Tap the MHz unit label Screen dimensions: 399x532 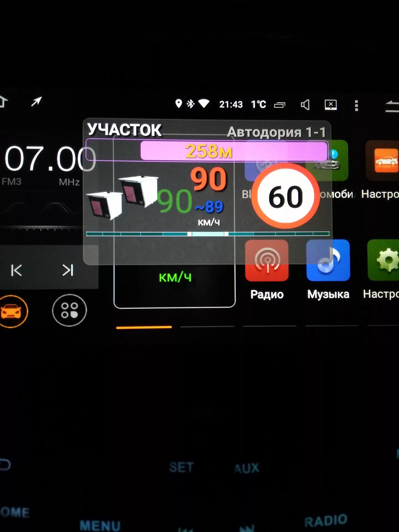[x=69, y=182]
